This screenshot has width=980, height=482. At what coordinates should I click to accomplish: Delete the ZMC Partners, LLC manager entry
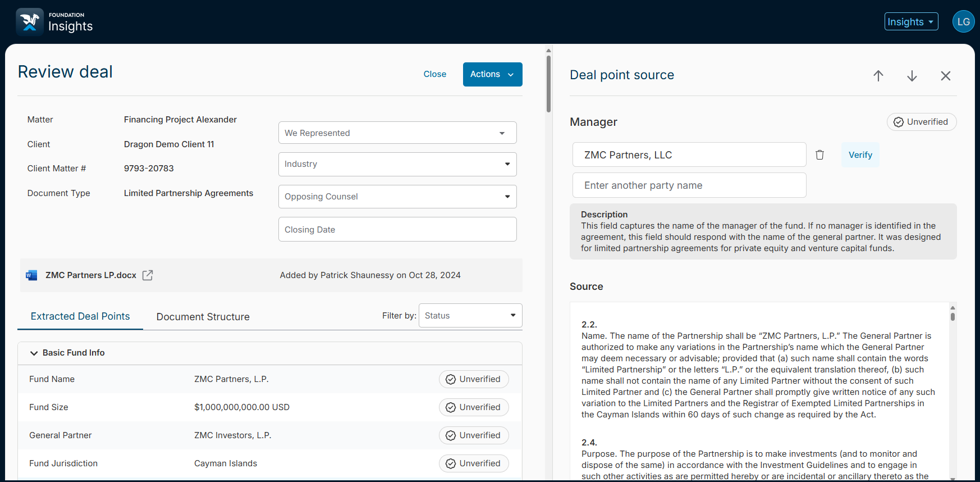point(819,155)
